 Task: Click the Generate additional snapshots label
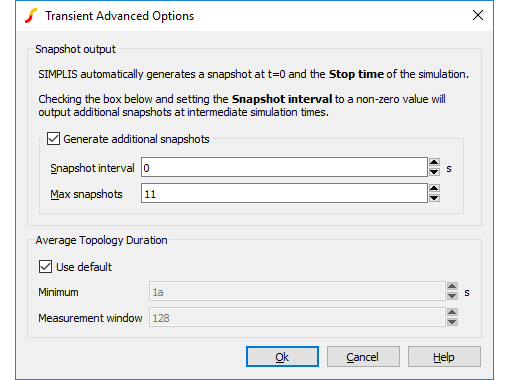click(136, 139)
